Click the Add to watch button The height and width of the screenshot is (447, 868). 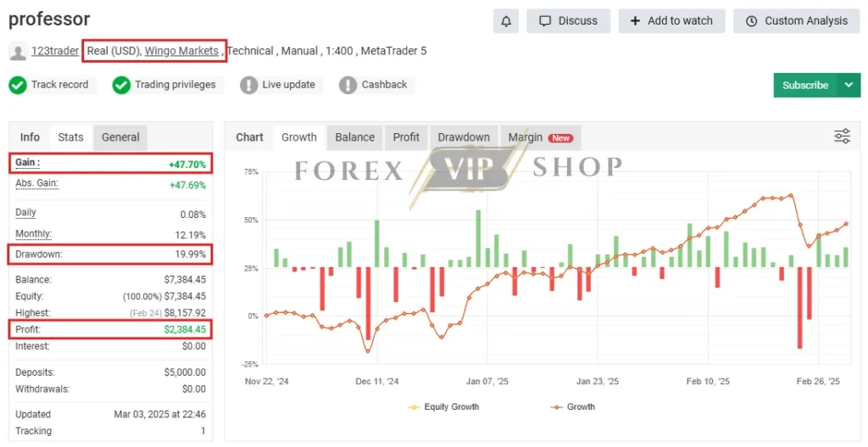671,21
